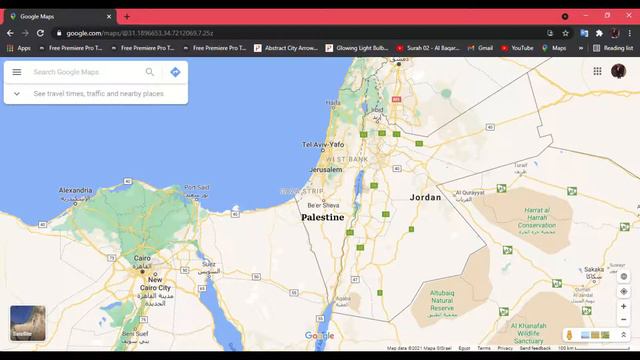The width and height of the screenshot is (640, 360).
Task: Open the Chrome three-dot menu
Action: tap(630, 33)
